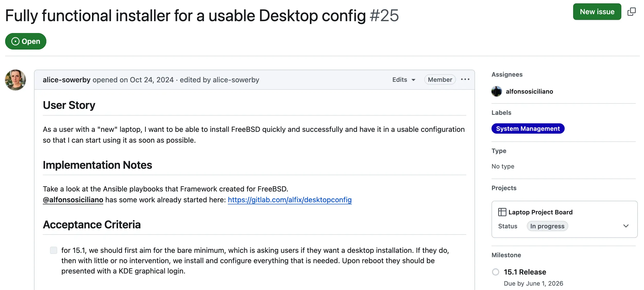This screenshot has width=644, height=290.
Task: Click the Laptop Project Board title
Action: tap(540, 212)
